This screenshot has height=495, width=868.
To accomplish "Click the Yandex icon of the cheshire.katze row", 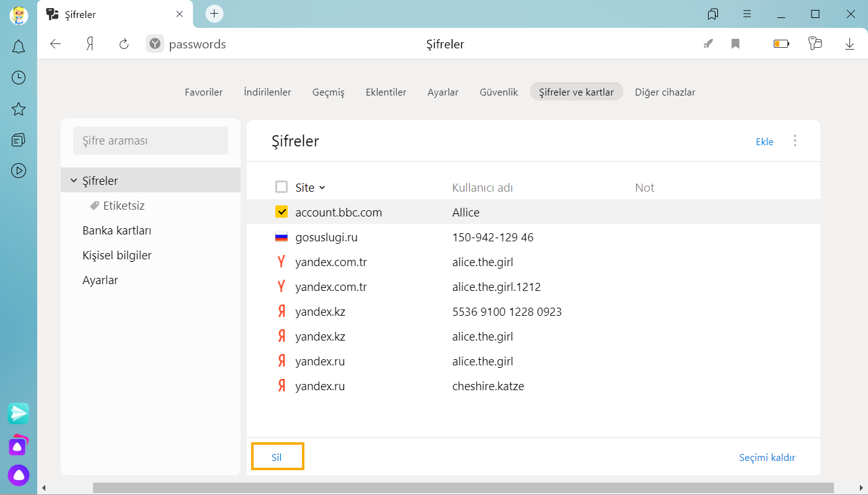I will coord(281,386).
